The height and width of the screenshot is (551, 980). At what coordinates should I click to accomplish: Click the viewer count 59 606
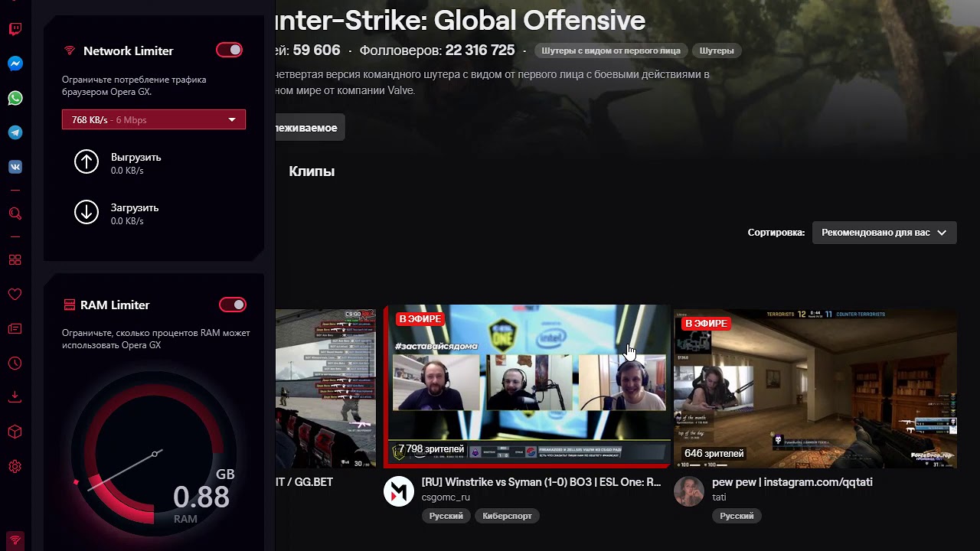316,51
